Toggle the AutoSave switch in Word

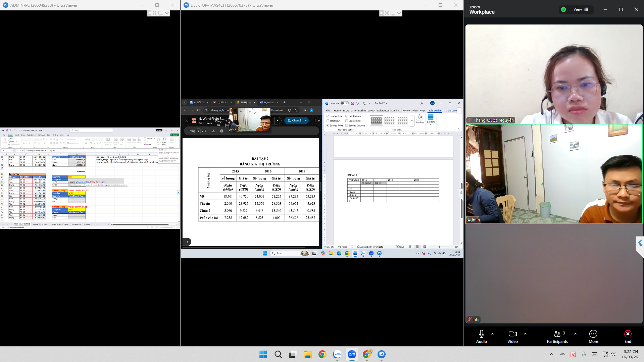[x=344, y=103]
